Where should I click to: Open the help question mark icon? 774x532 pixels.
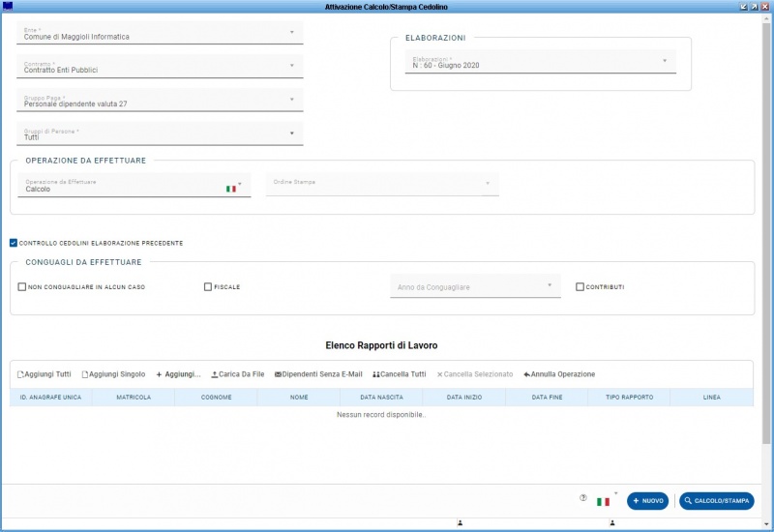point(583,498)
